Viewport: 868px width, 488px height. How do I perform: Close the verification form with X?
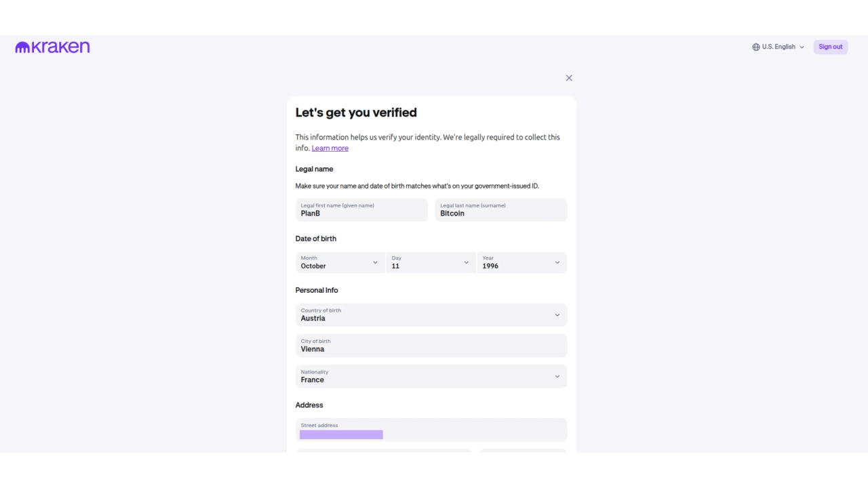click(x=569, y=78)
